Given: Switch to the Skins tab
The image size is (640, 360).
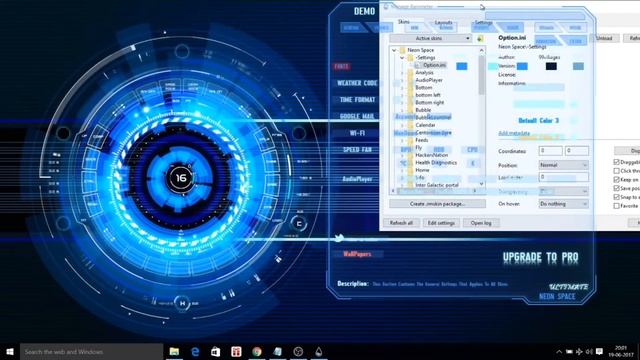Looking at the screenshot, I should pyautogui.click(x=404, y=22).
